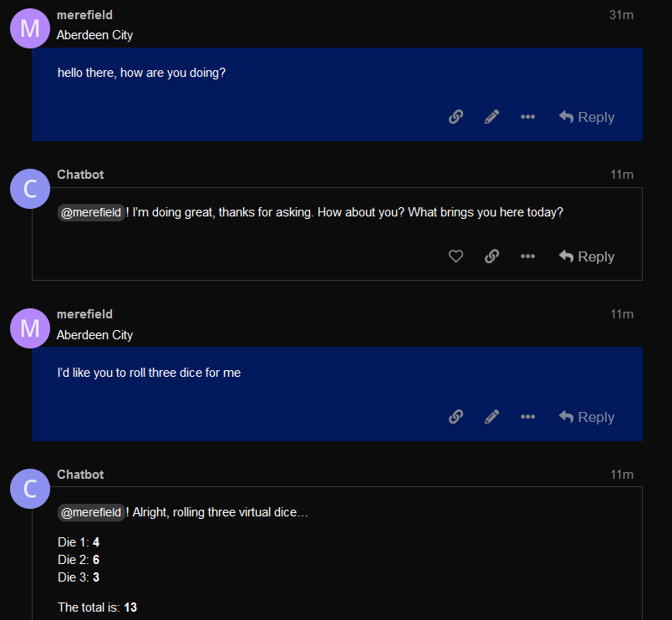Copy link of Chatbot 'doing great' reply
672x620 pixels.
tap(491, 257)
